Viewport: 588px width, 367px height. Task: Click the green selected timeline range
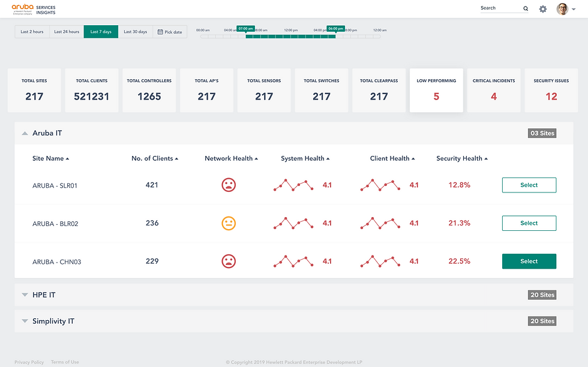(x=290, y=37)
